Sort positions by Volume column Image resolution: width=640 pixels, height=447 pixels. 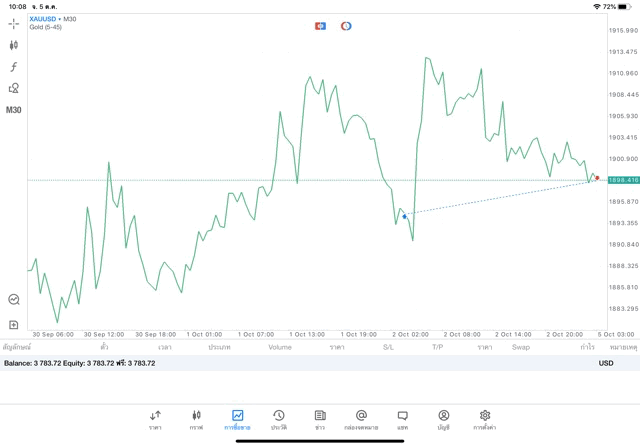(280, 347)
